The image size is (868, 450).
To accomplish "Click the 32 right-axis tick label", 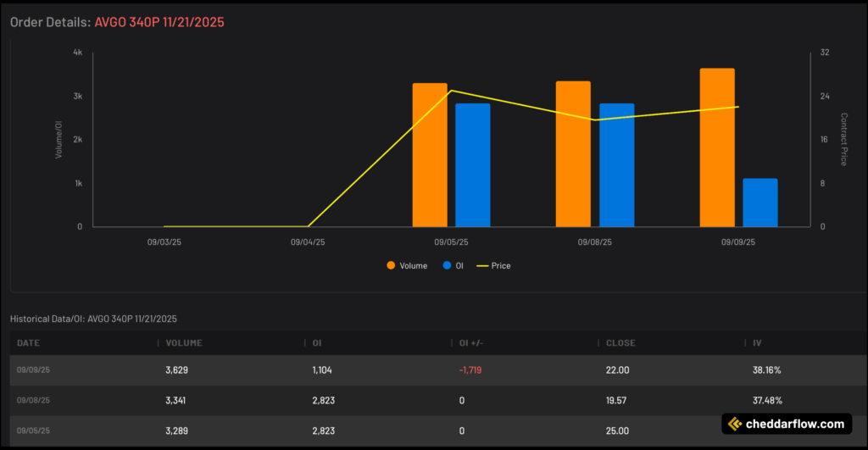I will point(825,53).
